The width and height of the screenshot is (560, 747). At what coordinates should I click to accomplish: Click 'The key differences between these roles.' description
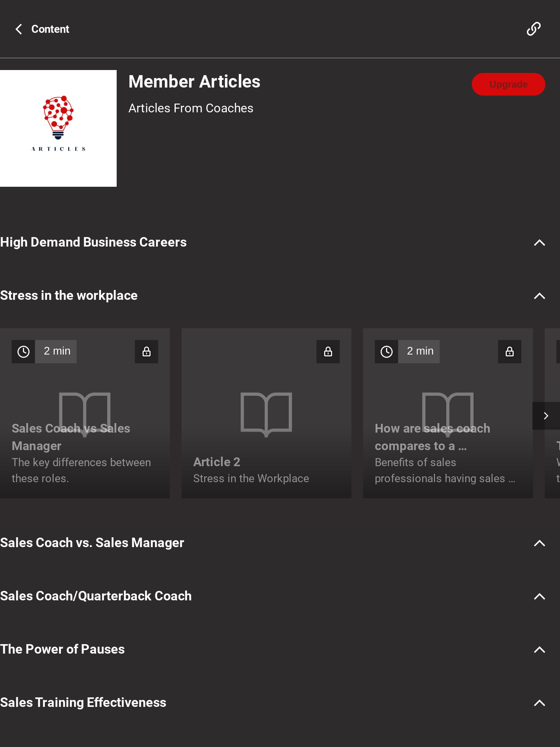[x=81, y=470]
